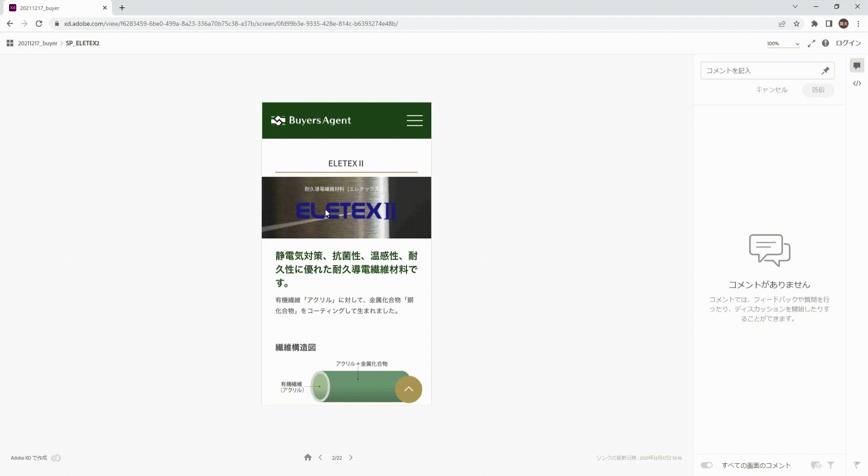Click the キャンセル cancel button
The image size is (868, 476).
[x=772, y=90]
